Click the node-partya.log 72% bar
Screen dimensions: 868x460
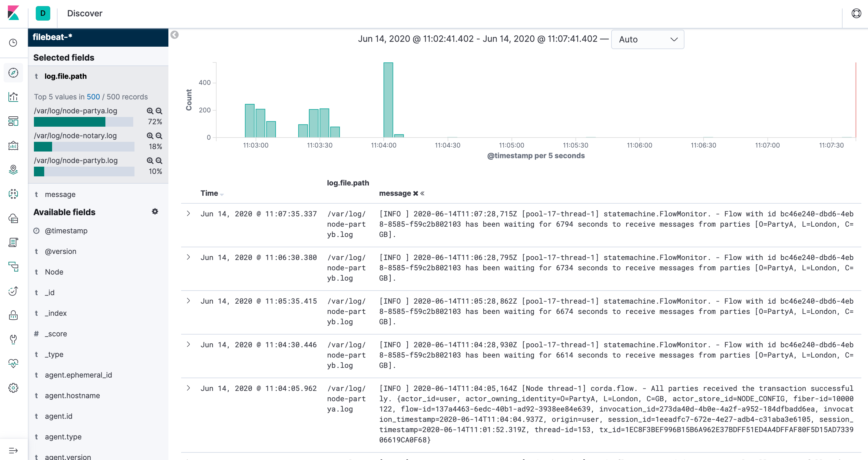point(84,122)
